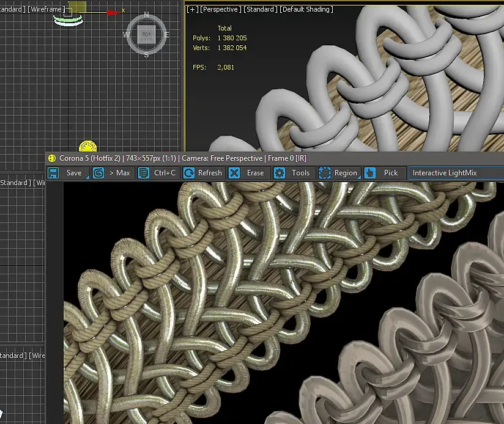504x424 pixels.
Task: Open the [Perspective] viewport view menu
Action: [220, 9]
